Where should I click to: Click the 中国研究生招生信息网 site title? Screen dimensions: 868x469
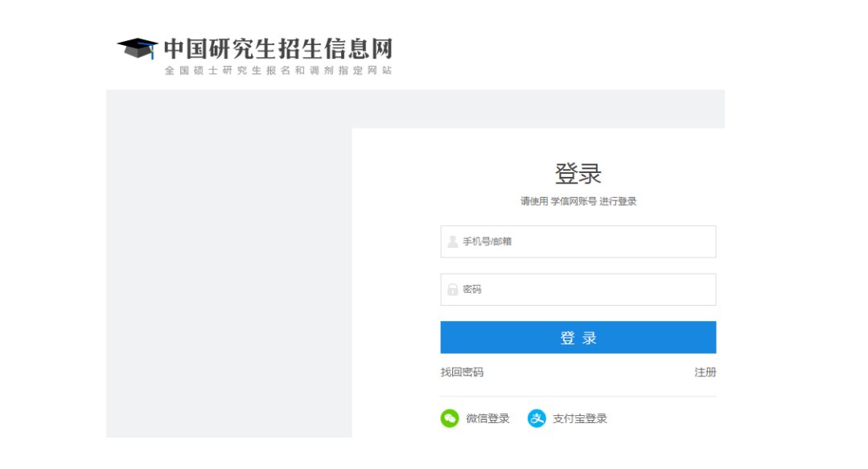tap(278, 48)
